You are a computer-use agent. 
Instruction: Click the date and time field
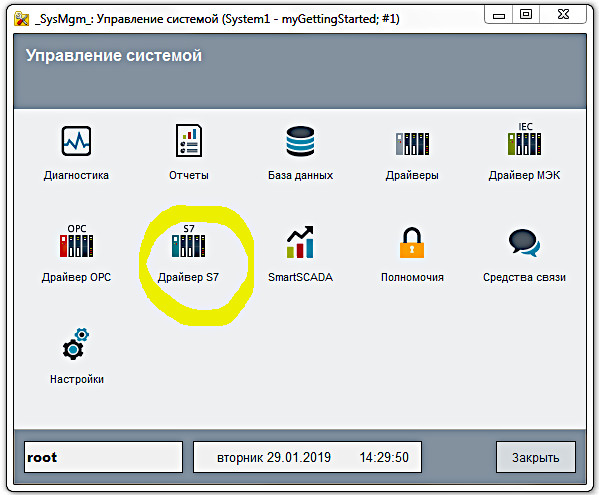[308, 457]
